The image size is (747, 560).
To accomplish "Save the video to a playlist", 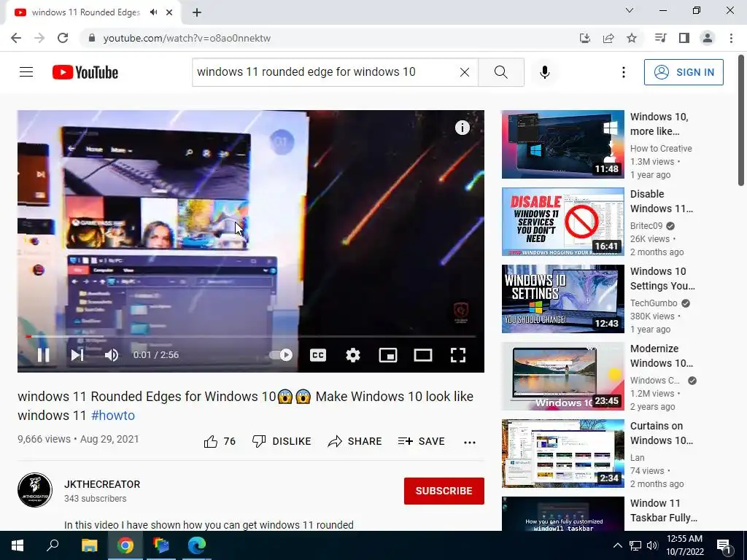I will coord(421,441).
